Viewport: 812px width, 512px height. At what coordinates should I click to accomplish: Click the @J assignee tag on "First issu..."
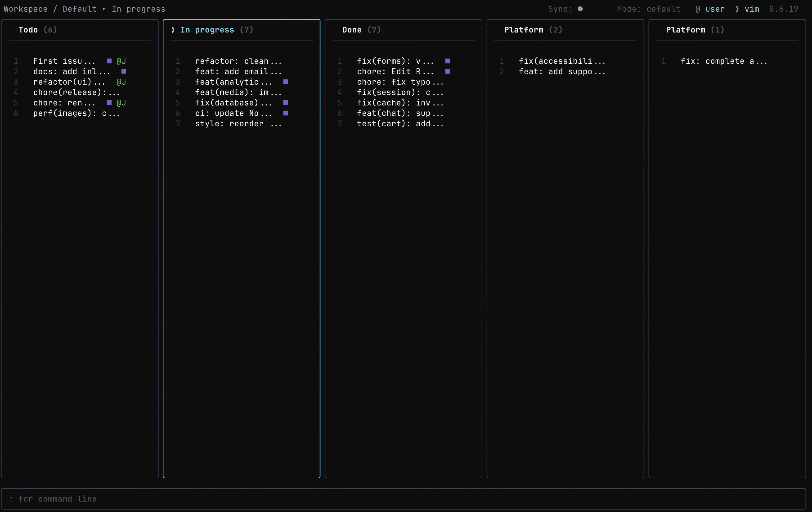pos(121,61)
